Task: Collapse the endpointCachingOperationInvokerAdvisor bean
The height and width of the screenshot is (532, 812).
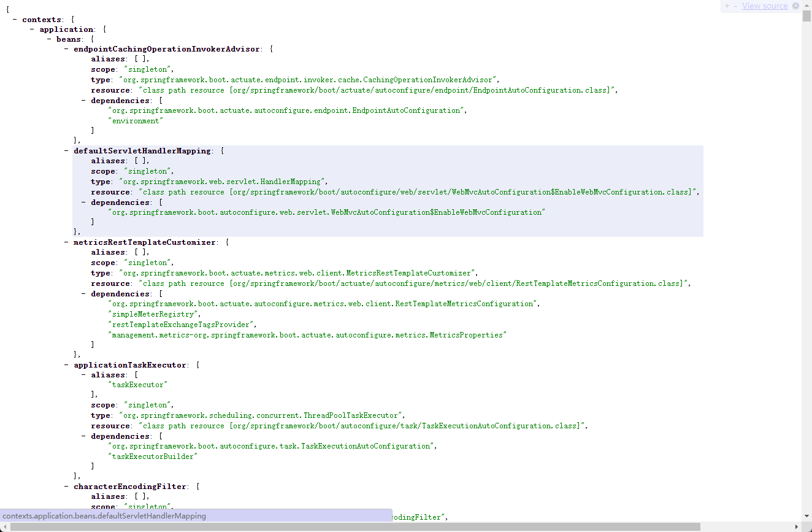Action: point(67,49)
